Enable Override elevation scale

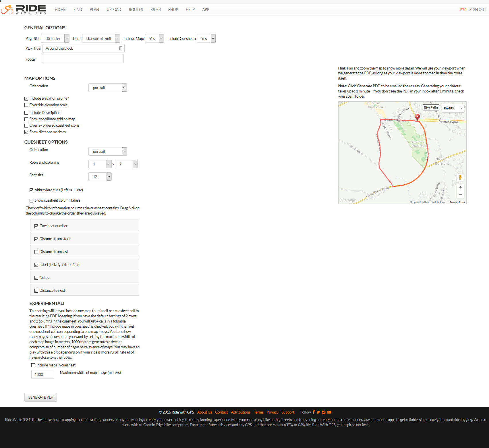click(26, 105)
